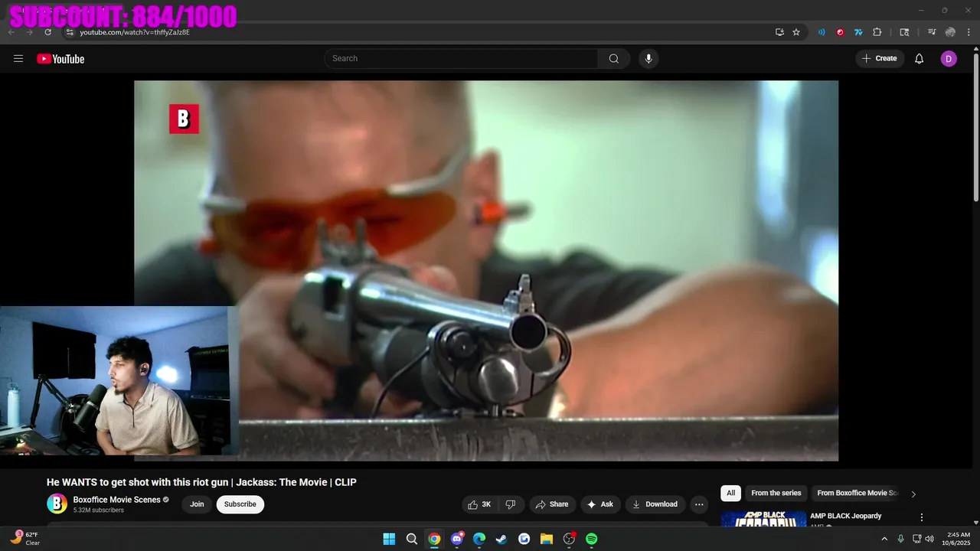Dislike the video

pos(511,504)
